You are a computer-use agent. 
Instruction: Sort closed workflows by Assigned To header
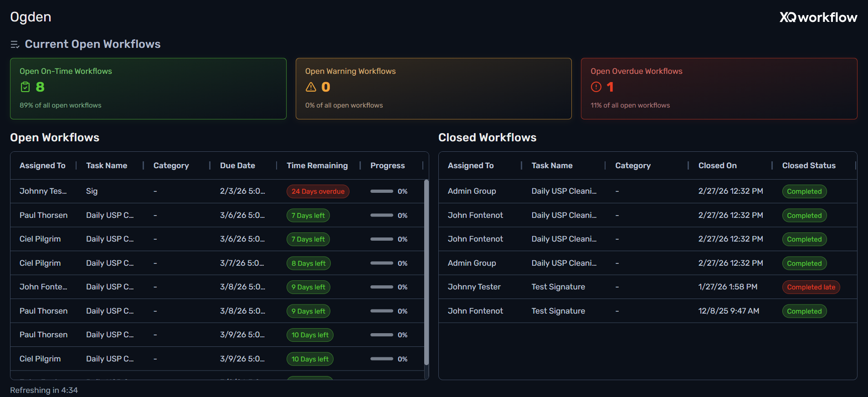tap(471, 165)
